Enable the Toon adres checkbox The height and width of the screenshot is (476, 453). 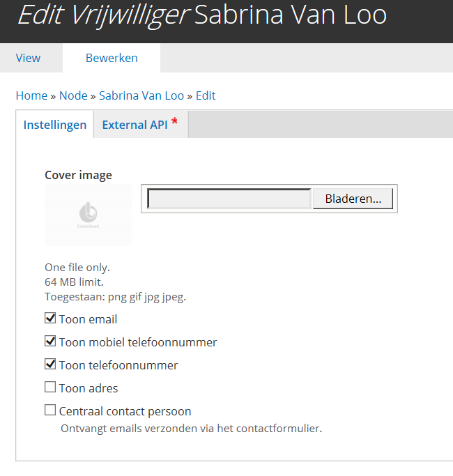pyautogui.click(x=50, y=387)
